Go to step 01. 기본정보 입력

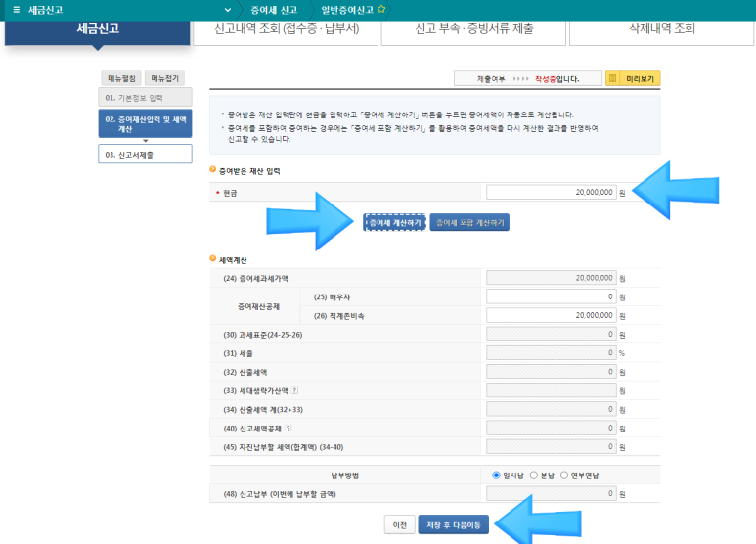pos(145,97)
